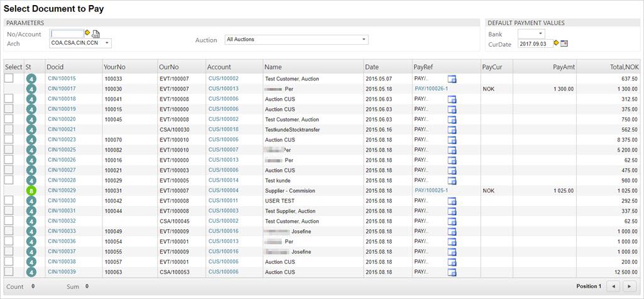
Task: Click status 8 badge for CIN/100029
Action: pos(30,191)
